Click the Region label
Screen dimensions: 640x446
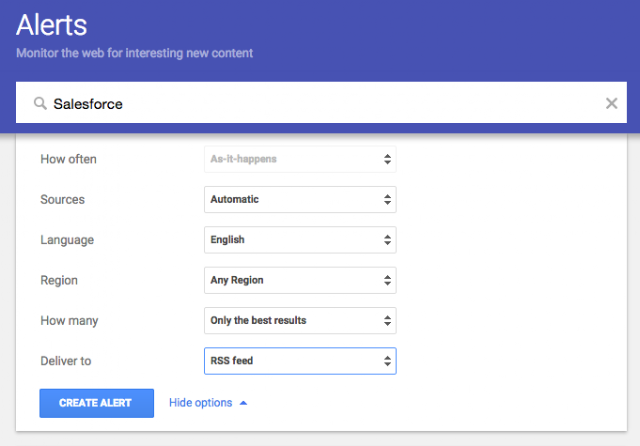[58, 280]
